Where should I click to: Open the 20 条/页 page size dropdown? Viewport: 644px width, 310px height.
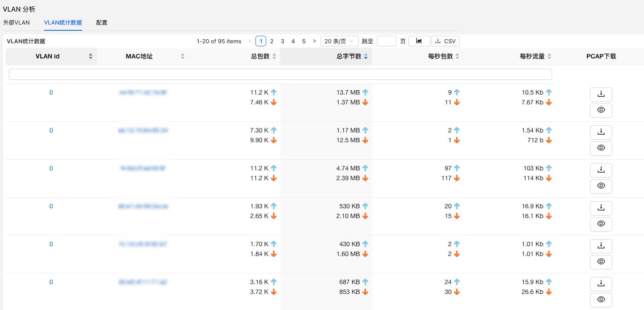(x=339, y=41)
